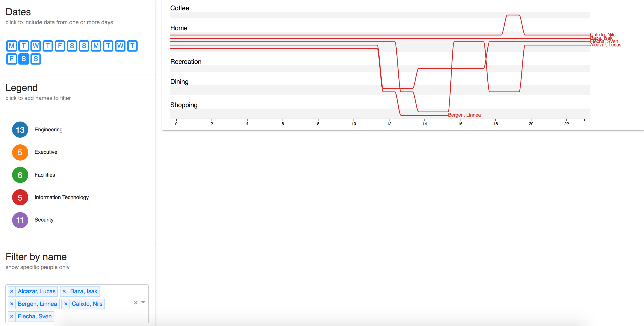Click the 12 tick on time axis
This screenshot has width=644, height=326.
click(x=389, y=124)
